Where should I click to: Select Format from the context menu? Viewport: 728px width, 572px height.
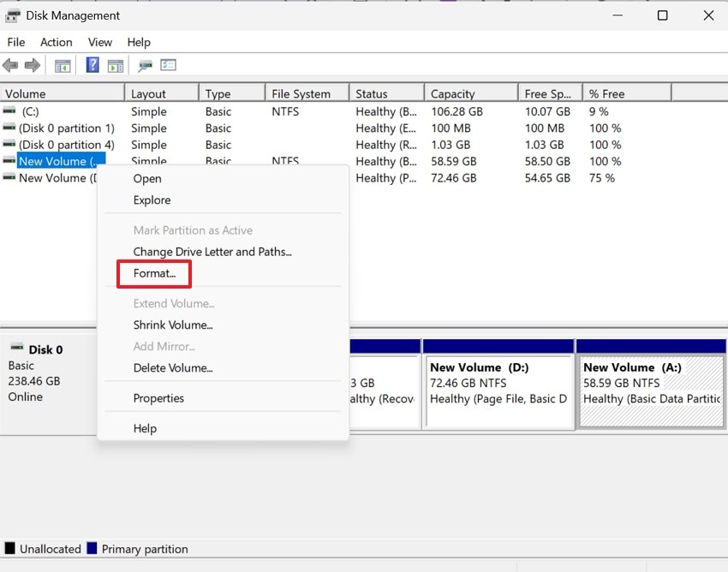[x=153, y=273]
